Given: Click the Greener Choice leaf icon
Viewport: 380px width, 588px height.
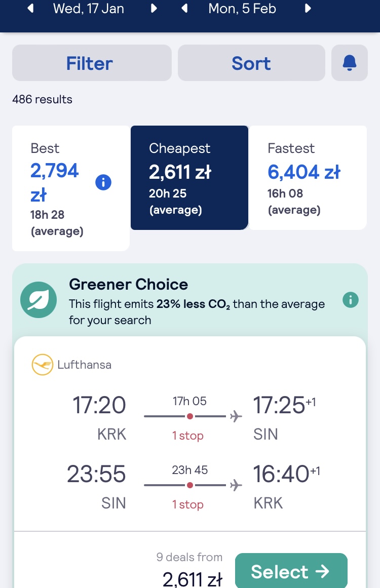Looking at the screenshot, I should click(x=39, y=300).
